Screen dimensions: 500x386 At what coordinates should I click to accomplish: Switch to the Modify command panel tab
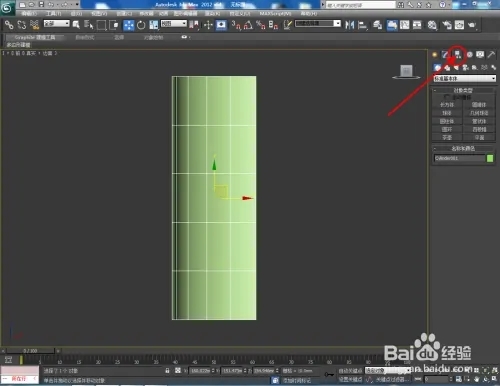coord(446,54)
